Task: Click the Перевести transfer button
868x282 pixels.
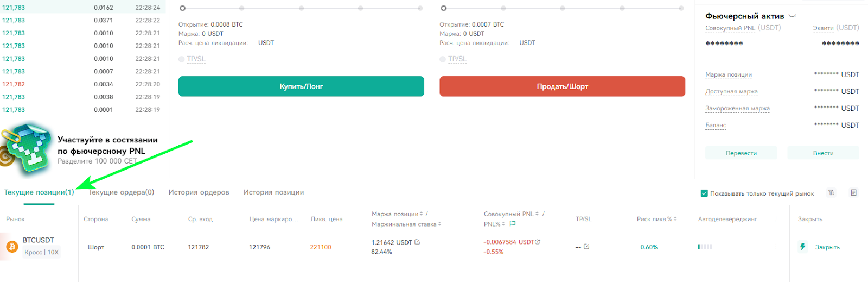Action: [741, 153]
